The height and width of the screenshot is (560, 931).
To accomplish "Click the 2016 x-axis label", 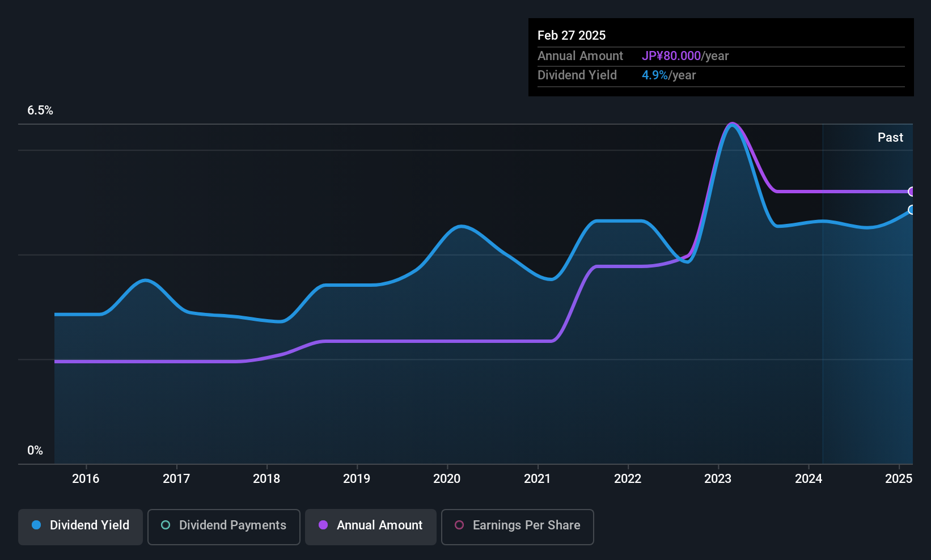I will click(86, 479).
